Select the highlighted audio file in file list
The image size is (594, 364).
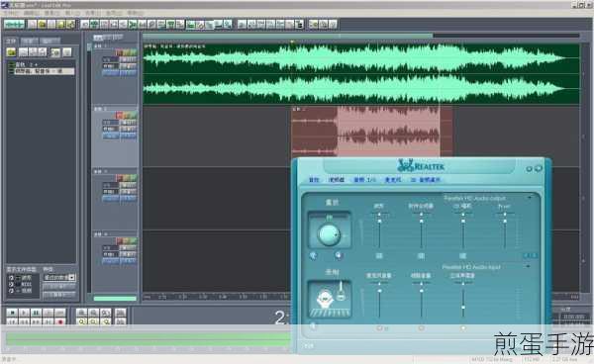tap(44, 71)
